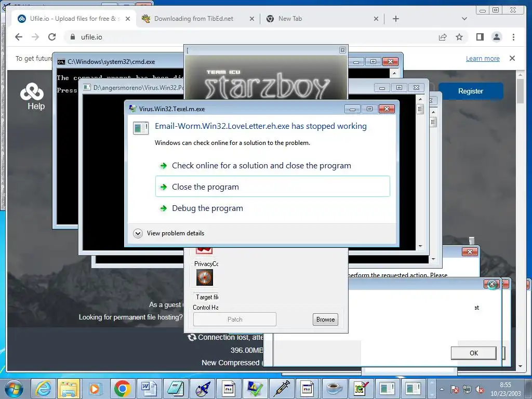Viewport: 532px width, 399px height.
Task: Open Chrome three-dot menu
Action: [x=513, y=37]
